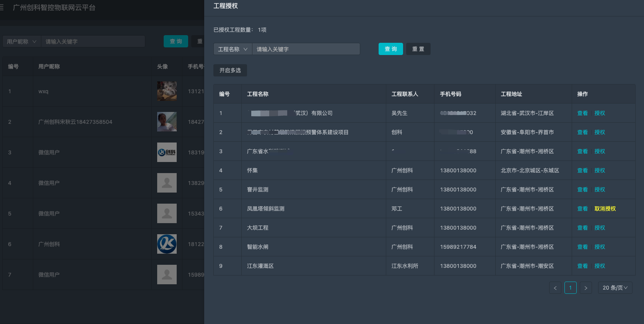Open the 20 条/页 page size dropdown
This screenshot has height=324, width=644.
pyautogui.click(x=615, y=288)
